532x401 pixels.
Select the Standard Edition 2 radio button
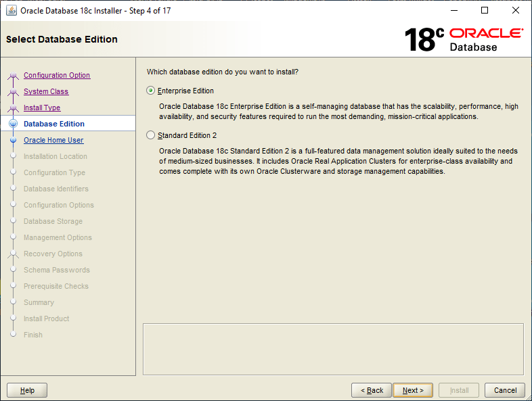(x=151, y=135)
